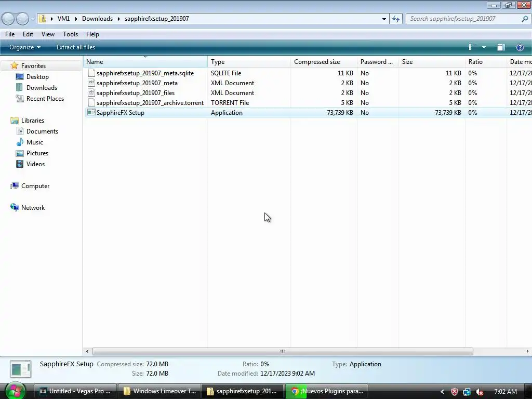Open the address bar history dropdown
This screenshot has width=532, height=399.
(384, 19)
